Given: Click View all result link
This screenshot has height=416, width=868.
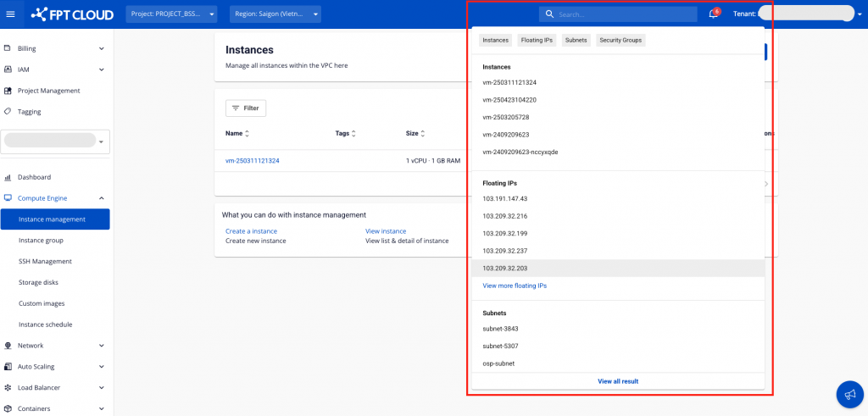Looking at the screenshot, I should (x=618, y=382).
